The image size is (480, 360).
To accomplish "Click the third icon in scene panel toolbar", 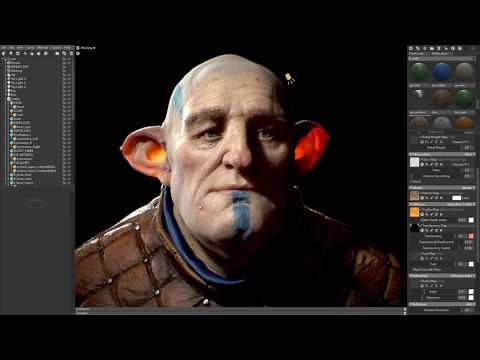I will pyautogui.click(x=17, y=53).
